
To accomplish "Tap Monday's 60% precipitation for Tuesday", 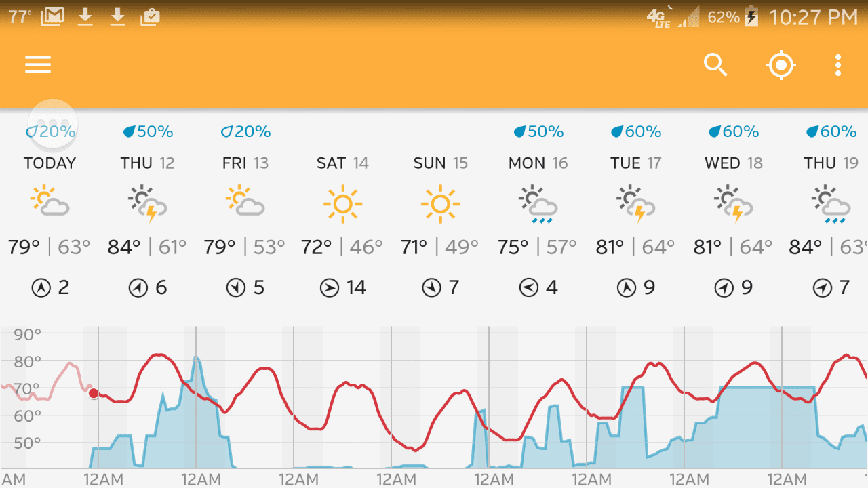I will [636, 131].
